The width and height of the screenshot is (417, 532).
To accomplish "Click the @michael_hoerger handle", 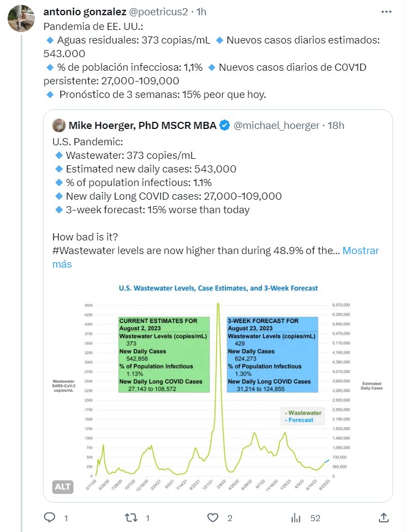I will (277, 126).
